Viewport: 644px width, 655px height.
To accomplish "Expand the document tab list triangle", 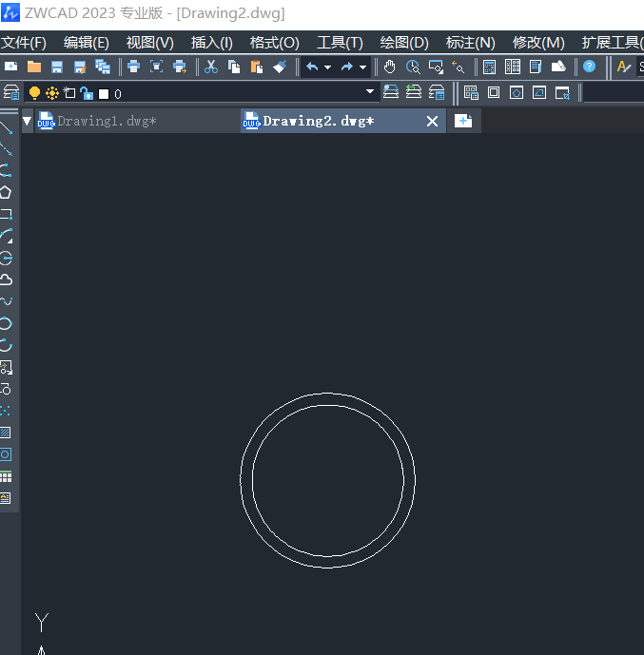I will [28, 121].
